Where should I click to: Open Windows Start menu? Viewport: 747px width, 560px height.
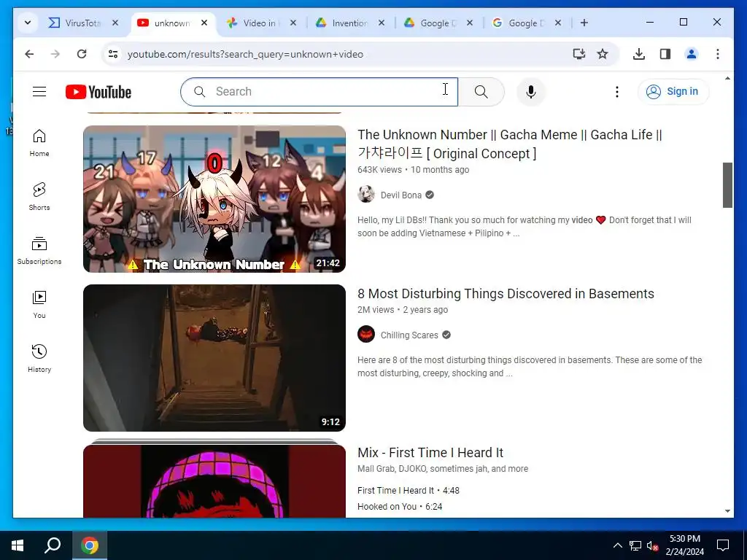18,545
